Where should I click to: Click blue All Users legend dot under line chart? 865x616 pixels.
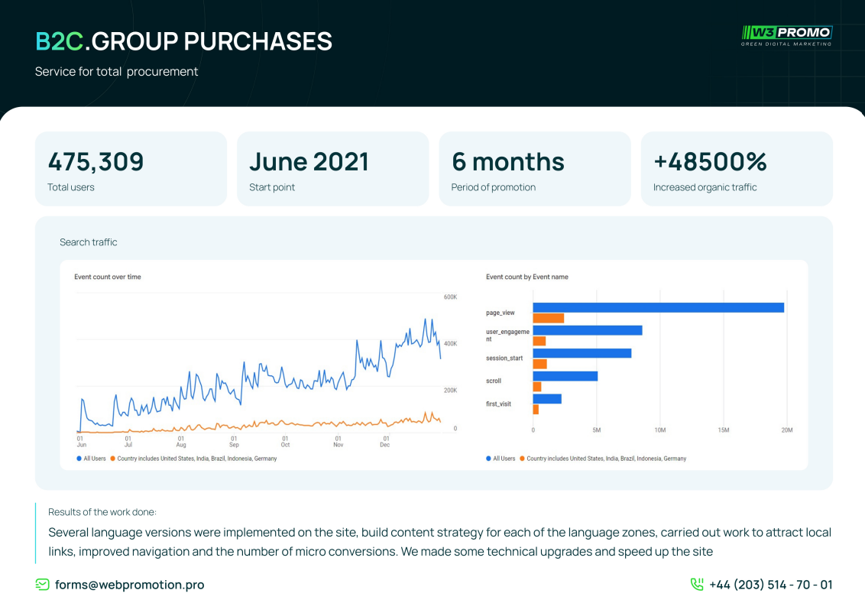tap(79, 459)
